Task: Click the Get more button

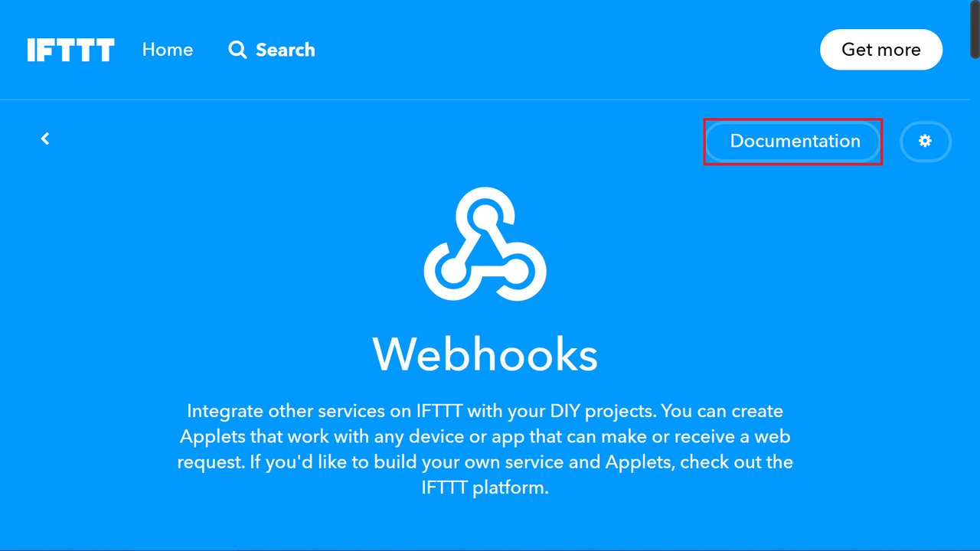Action: point(881,50)
